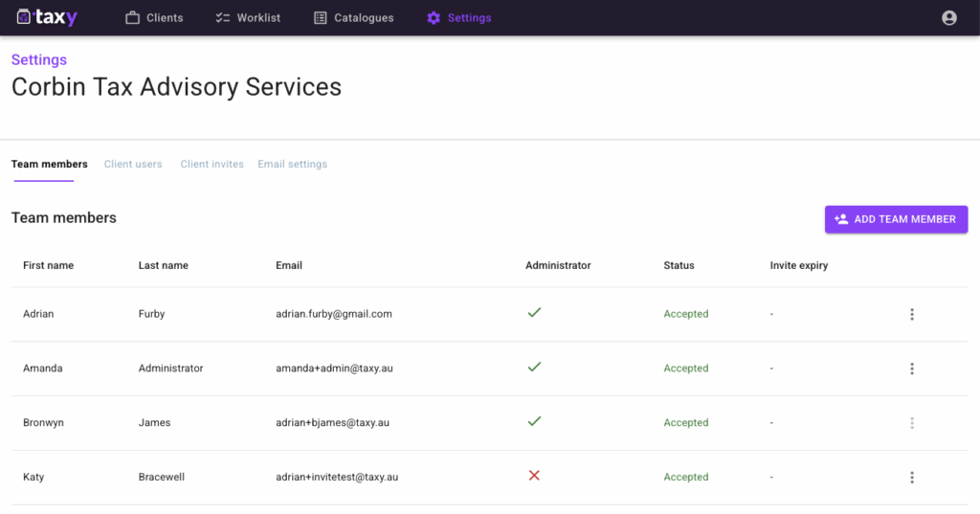Click the Settings breadcrumb heading link
The image size is (980, 514).
point(39,59)
